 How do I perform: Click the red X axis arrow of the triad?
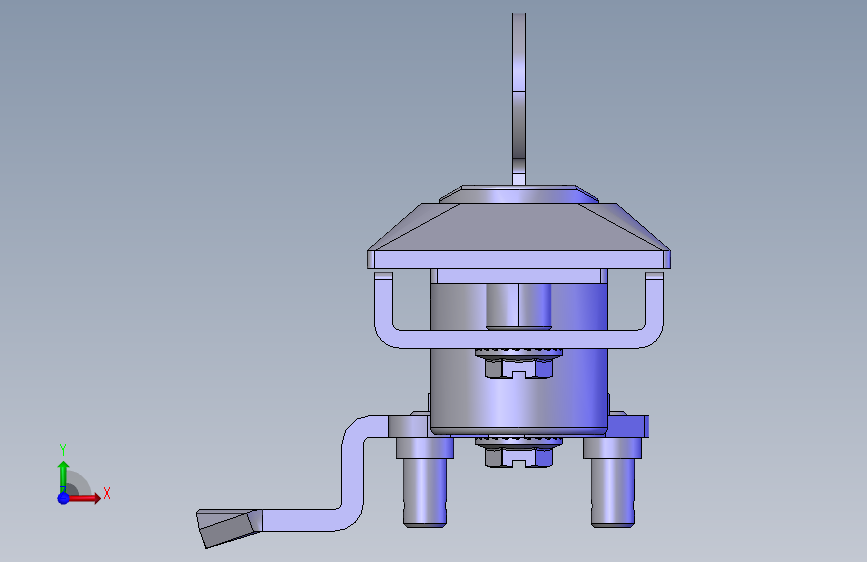[x=84, y=498]
